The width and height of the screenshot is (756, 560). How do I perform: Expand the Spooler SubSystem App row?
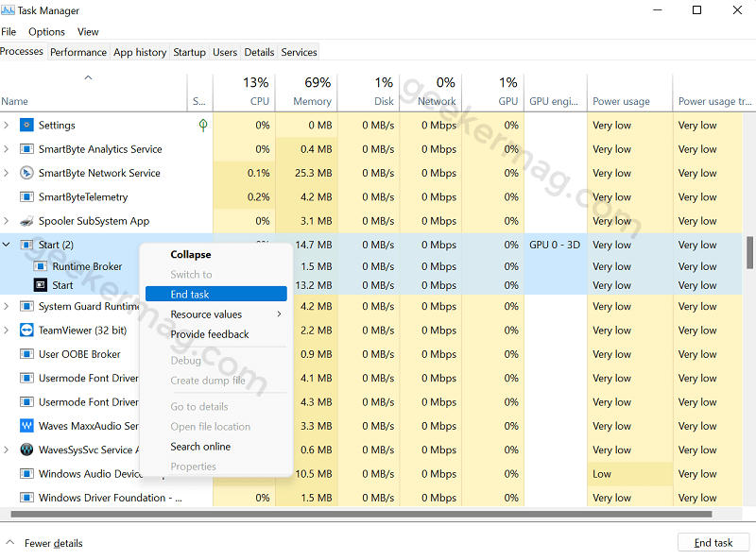point(7,221)
